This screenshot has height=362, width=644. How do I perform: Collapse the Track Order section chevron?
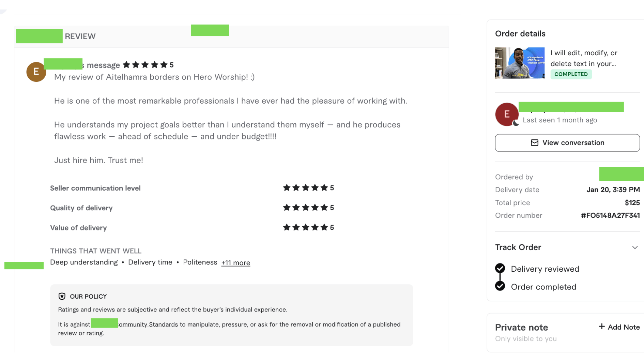(634, 247)
